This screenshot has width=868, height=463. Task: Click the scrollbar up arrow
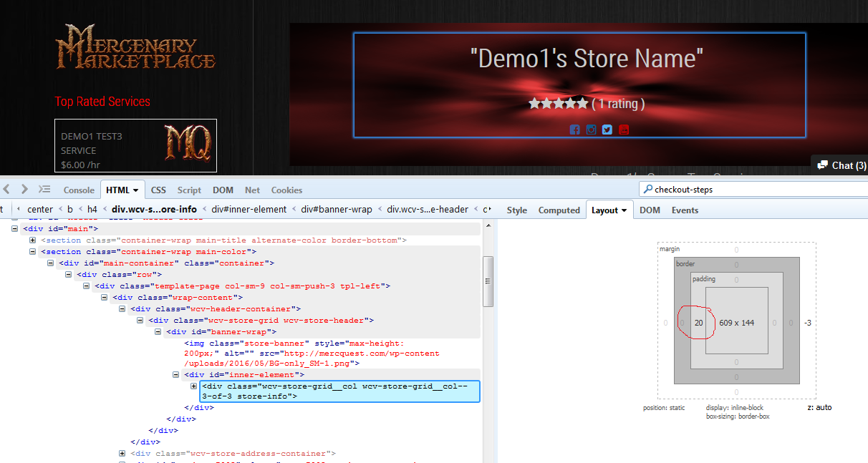pyautogui.click(x=488, y=225)
